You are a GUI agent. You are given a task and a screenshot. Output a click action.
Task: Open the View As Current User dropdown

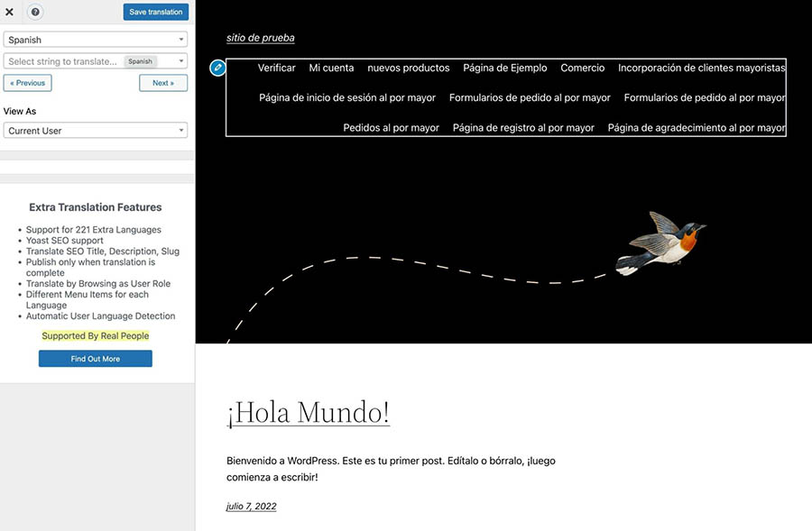[x=95, y=131]
